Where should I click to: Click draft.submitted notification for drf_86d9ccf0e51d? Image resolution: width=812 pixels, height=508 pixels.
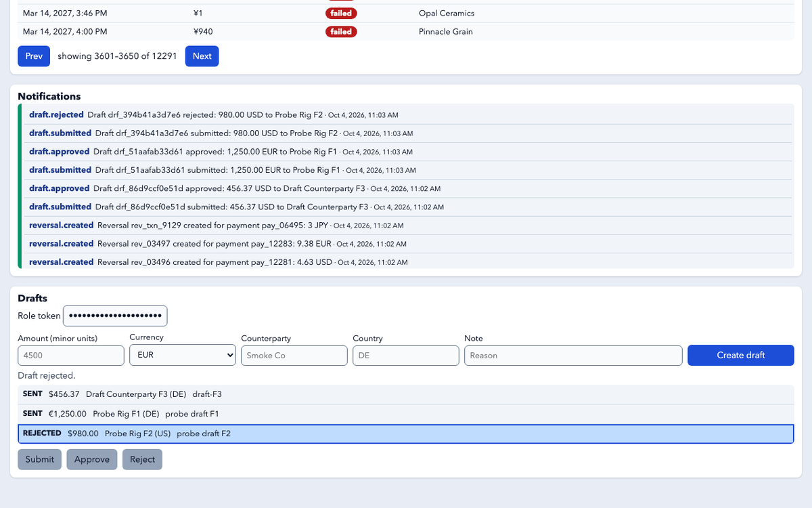click(x=408, y=207)
